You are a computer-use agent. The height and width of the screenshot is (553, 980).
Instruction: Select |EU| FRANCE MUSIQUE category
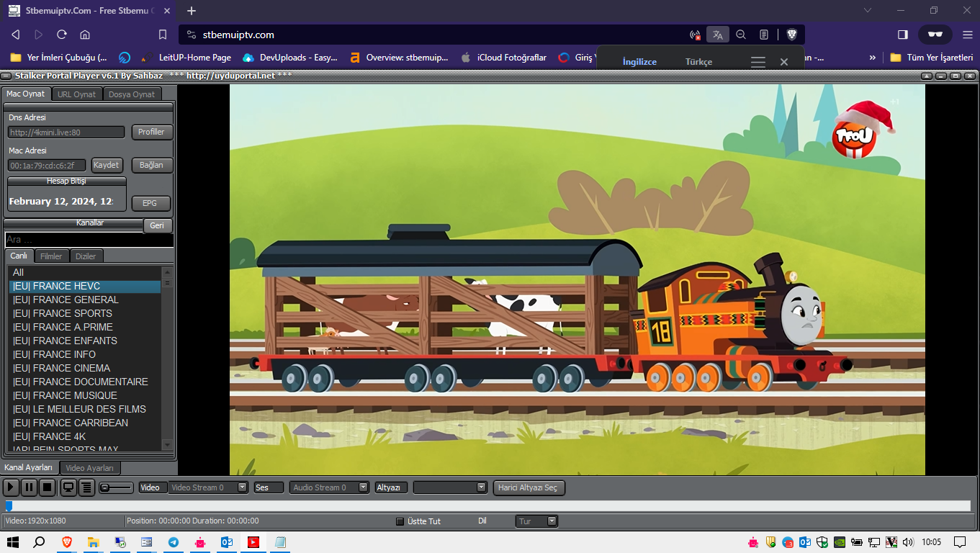(85, 395)
